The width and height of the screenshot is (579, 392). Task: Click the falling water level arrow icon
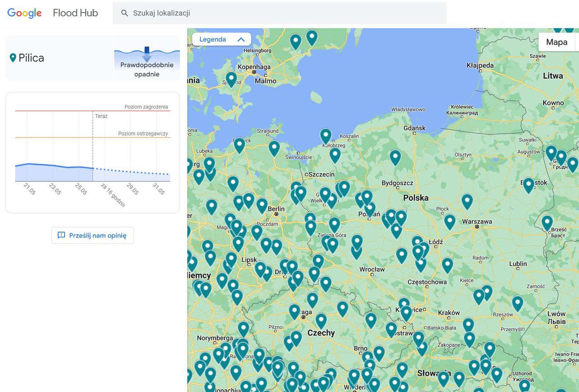147,54
